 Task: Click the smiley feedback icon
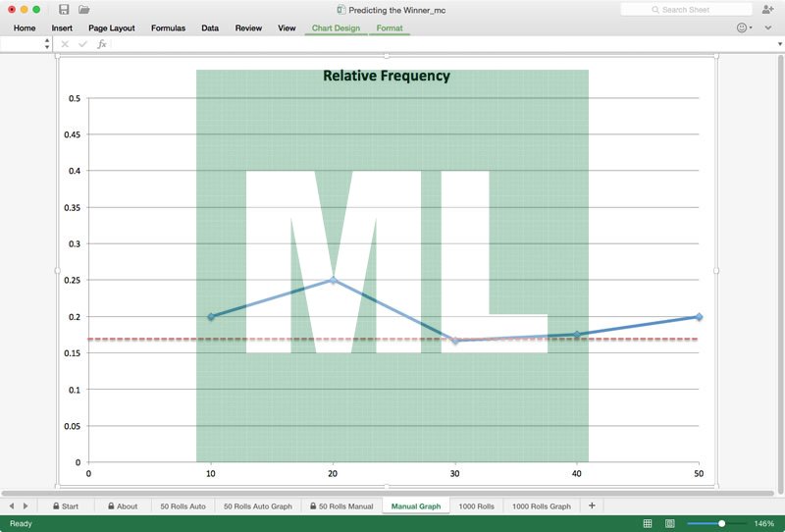(743, 27)
